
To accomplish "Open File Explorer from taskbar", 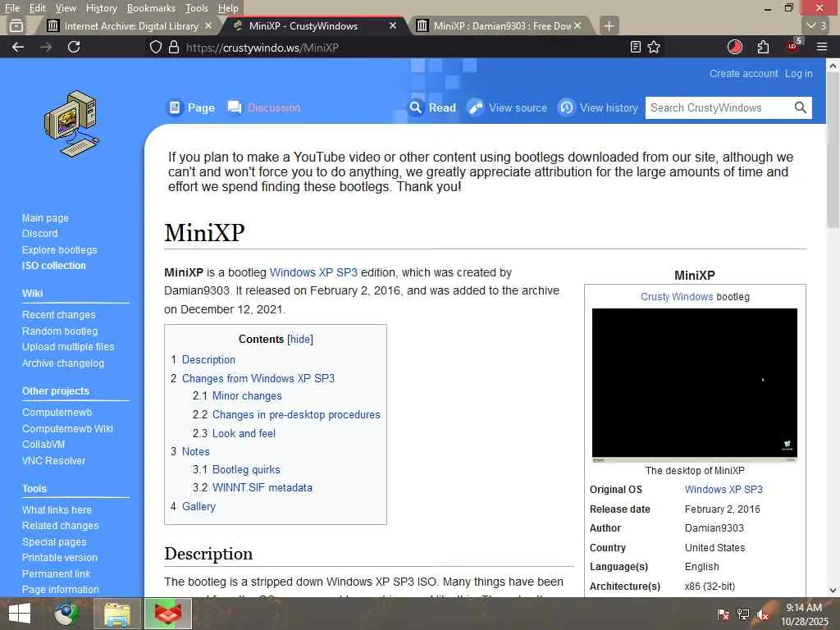I will [x=116, y=614].
